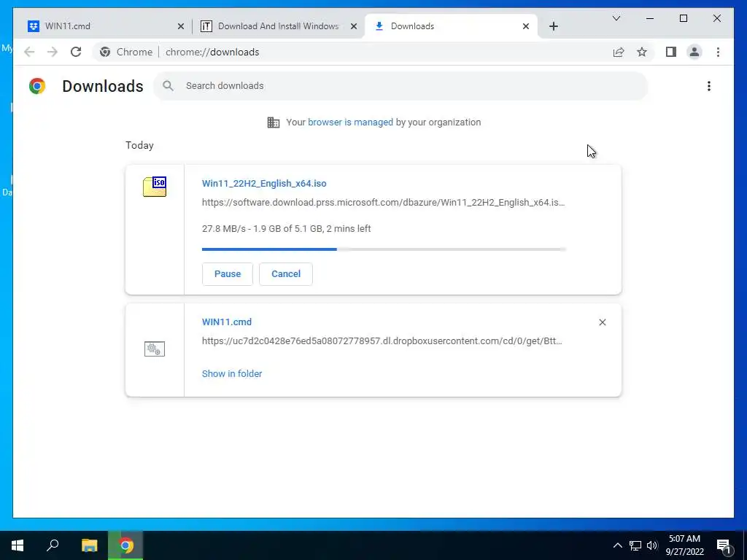Click the software.download.prss.microsoft.com URL

tap(383, 203)
